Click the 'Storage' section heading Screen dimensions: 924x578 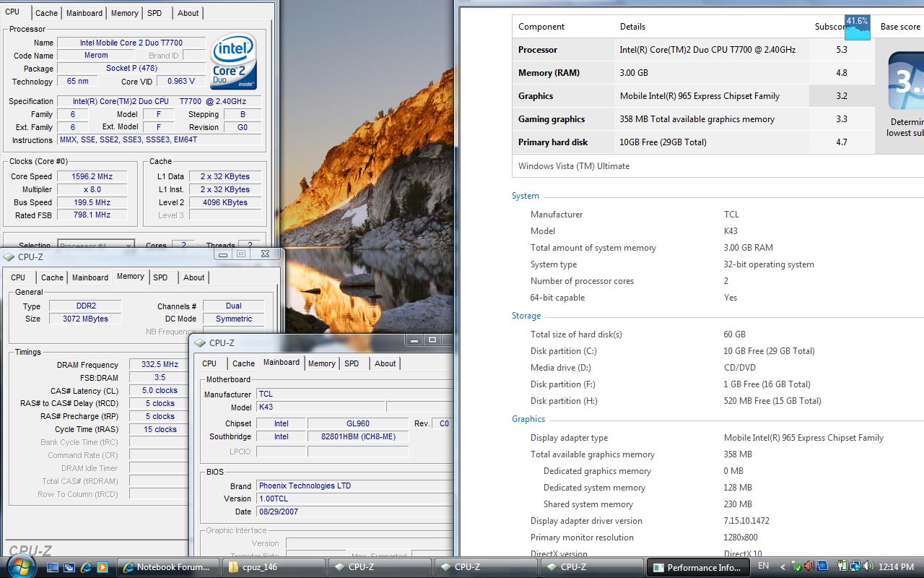pos(526,316)
